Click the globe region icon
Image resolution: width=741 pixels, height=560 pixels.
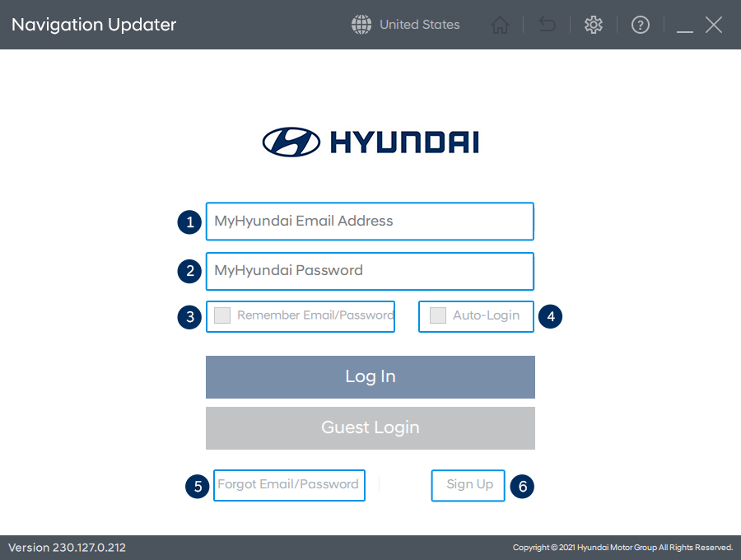point(361,25)
